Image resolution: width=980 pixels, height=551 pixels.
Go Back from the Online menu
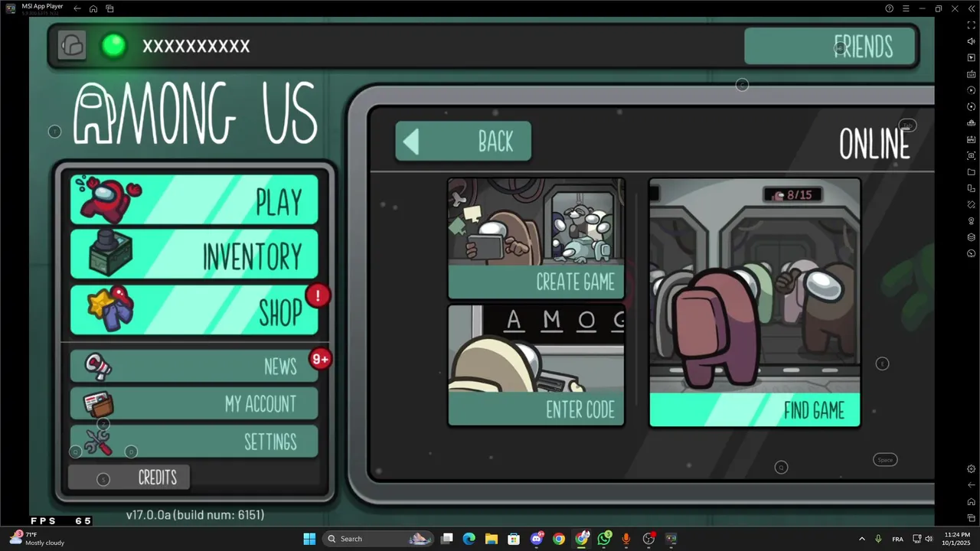point(463,142)
